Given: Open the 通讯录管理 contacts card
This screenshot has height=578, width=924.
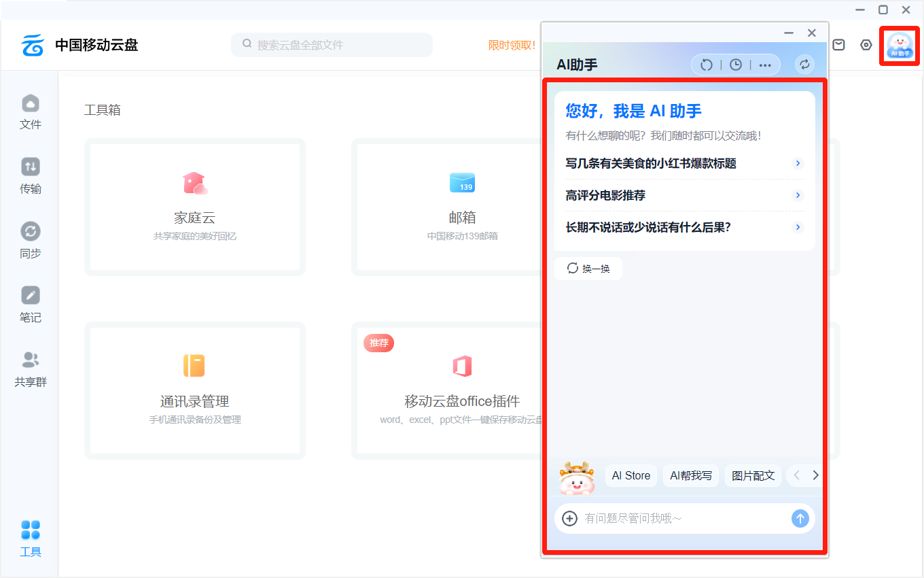Looking at the screenshot, I should (x=195, y=390).
